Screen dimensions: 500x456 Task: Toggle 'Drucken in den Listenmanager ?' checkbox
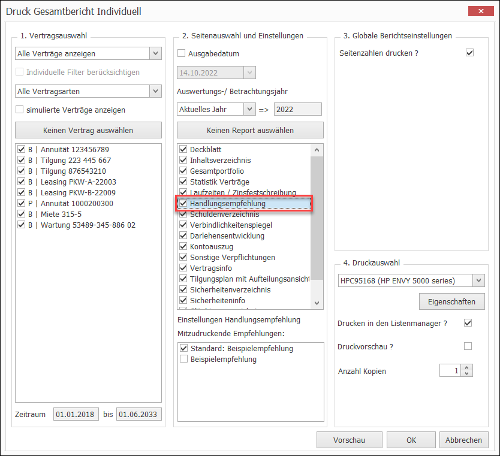coord(468,323)
